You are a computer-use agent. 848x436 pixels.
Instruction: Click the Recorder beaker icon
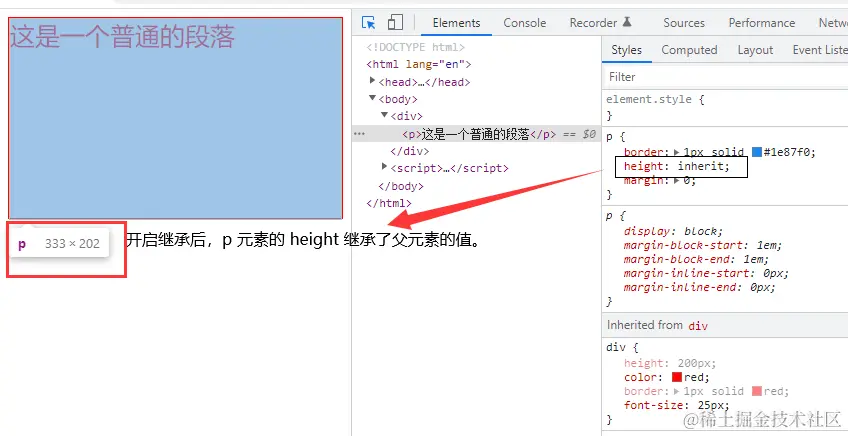(627, 22)
